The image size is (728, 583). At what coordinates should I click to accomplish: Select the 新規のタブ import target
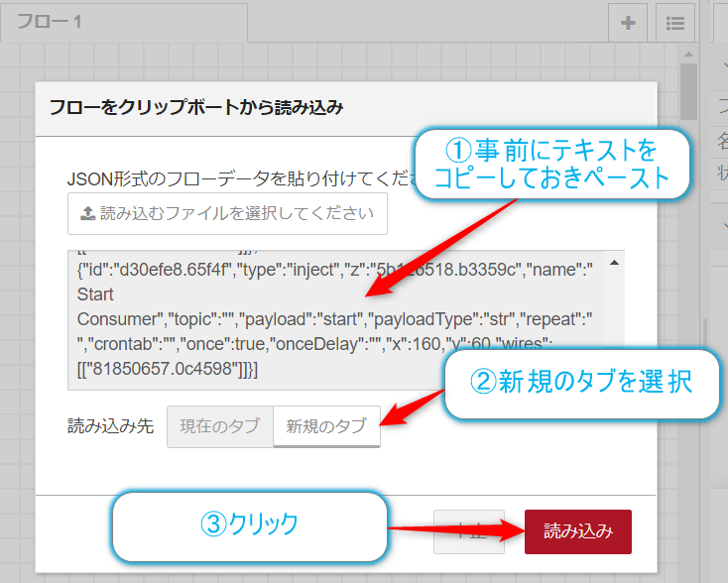326,426
